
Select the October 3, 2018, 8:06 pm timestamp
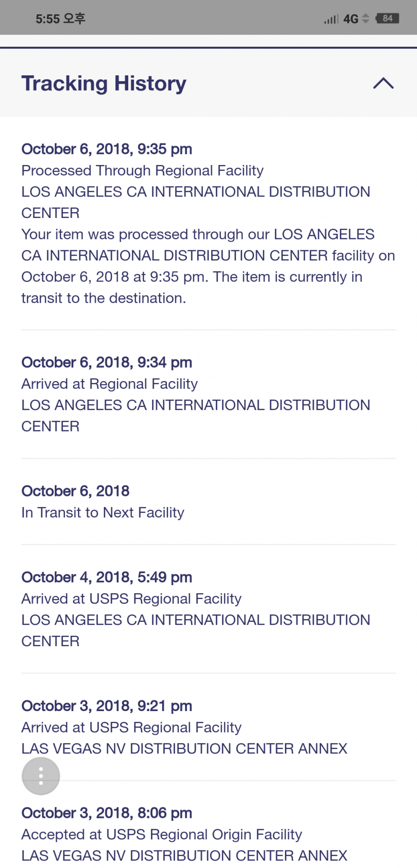pyautogui.click(x=107, y=813)
